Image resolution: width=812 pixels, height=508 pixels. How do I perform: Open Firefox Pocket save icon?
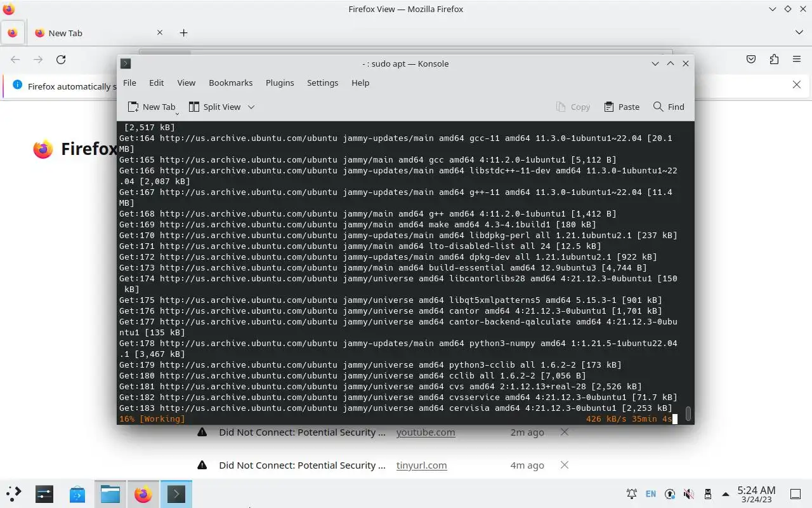pos(751,59)
